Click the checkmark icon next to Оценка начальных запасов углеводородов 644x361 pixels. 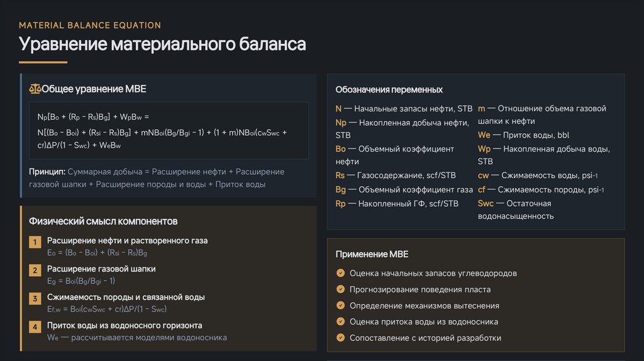click(341, 273)
